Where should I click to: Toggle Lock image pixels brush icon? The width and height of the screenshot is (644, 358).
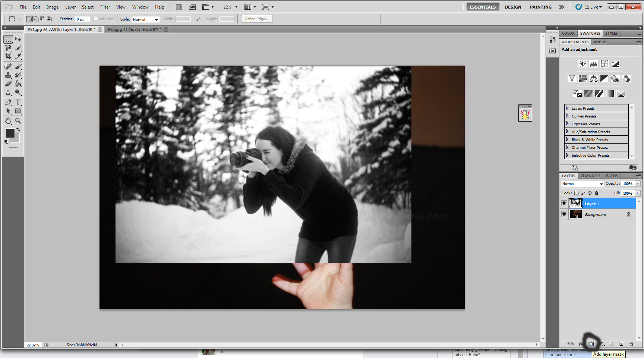[583, 193]
